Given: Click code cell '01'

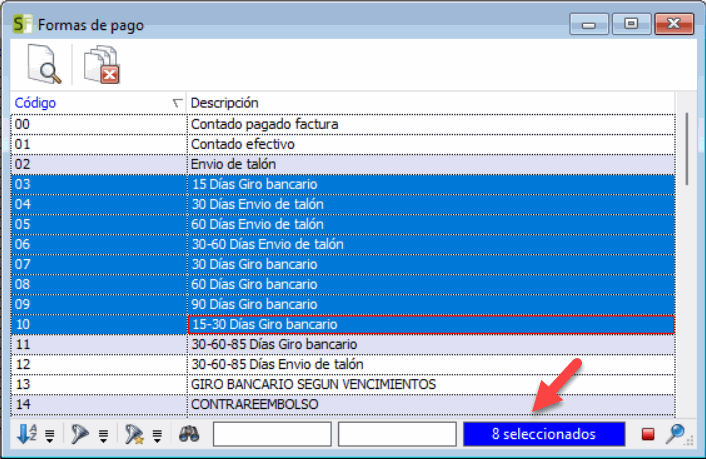Looking at the screenshot, I should coord(99,144).
